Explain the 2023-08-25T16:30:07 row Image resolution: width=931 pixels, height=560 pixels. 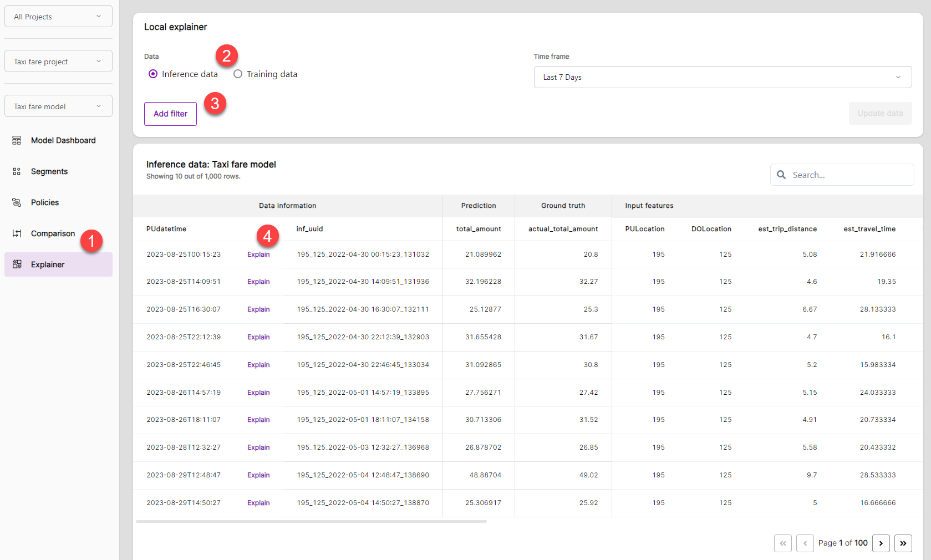[258, 309]
